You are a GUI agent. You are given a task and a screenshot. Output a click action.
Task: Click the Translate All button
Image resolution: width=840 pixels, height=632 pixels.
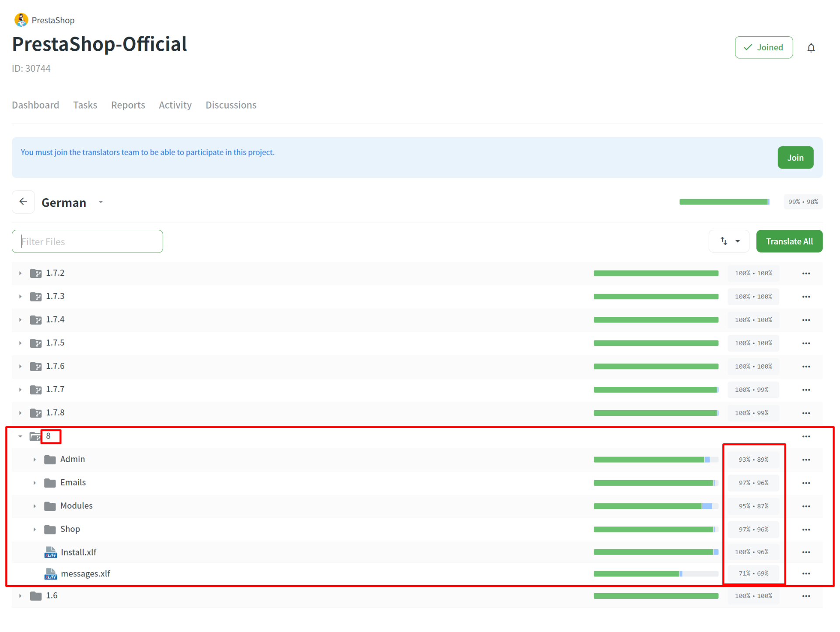tap(789, 241)
